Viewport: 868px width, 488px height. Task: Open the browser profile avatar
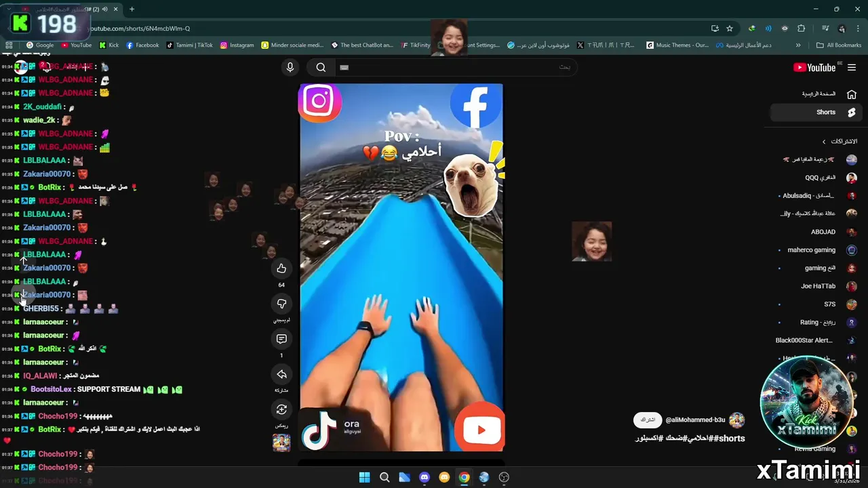(842, 28)
